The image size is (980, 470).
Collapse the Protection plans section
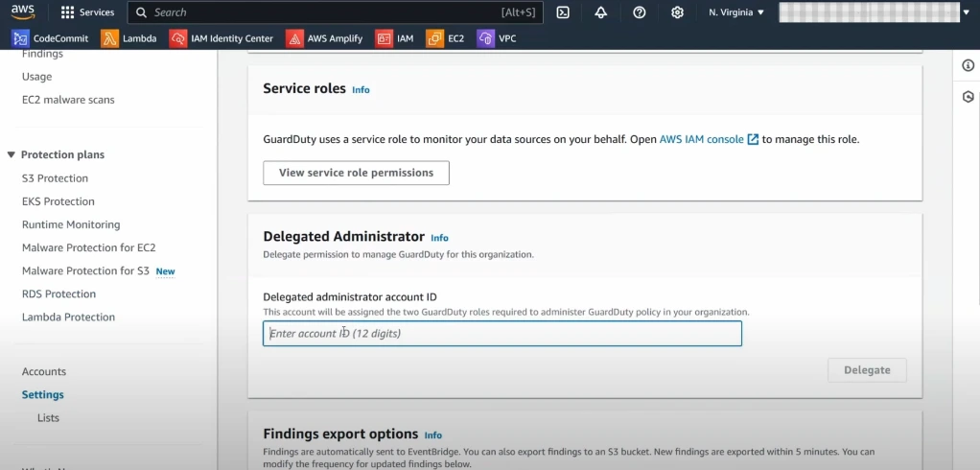point(12,154)
